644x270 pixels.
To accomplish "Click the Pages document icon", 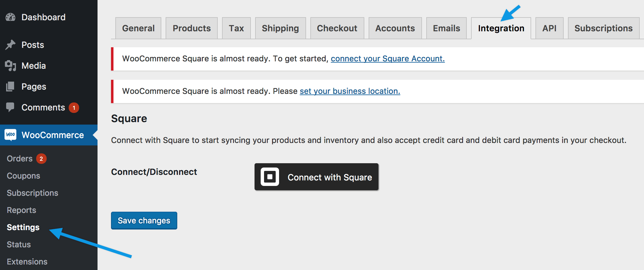I will pos(10,87).
